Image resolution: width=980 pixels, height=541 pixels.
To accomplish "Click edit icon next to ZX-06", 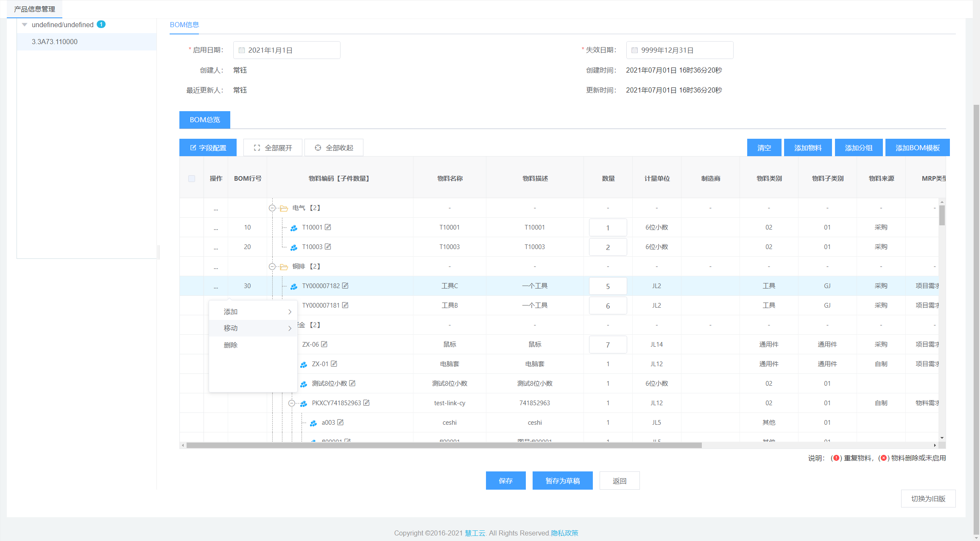I will 324,344.
